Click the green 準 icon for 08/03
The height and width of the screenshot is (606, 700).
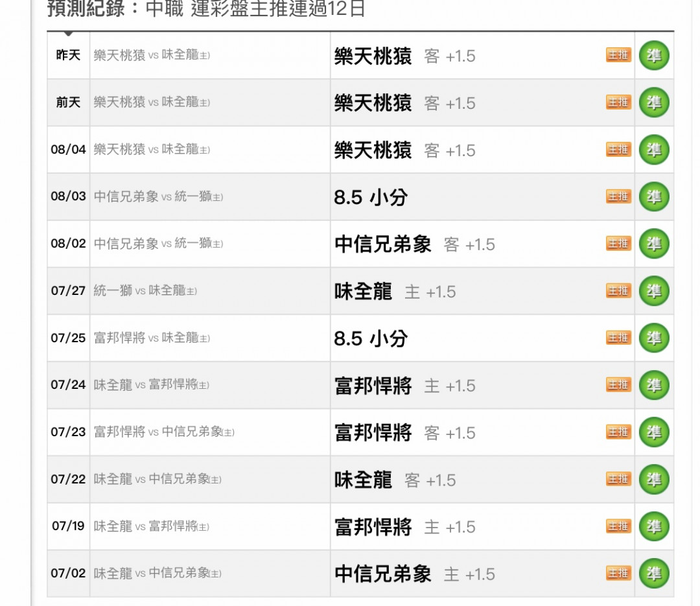point(654,197)
